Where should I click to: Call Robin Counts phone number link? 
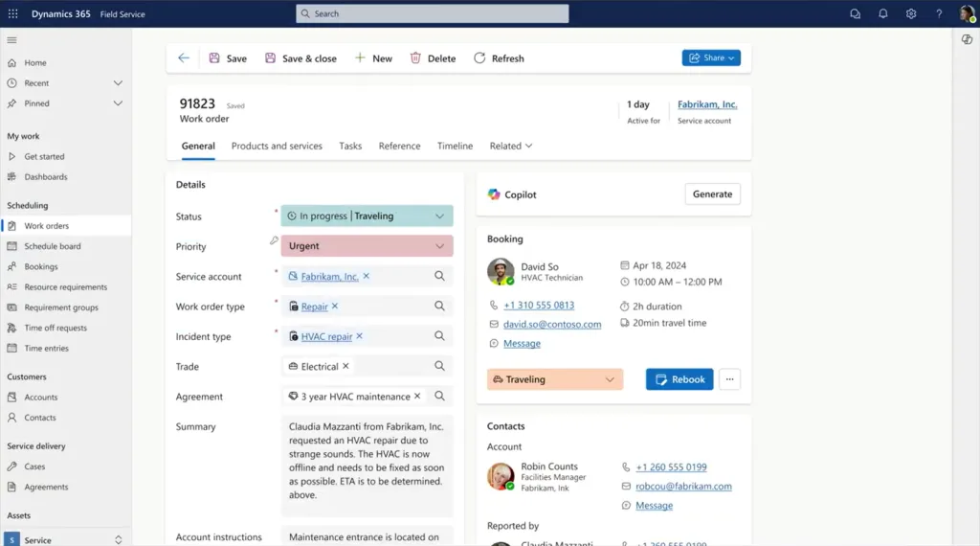pyautogui.click(x=671, y=467)
